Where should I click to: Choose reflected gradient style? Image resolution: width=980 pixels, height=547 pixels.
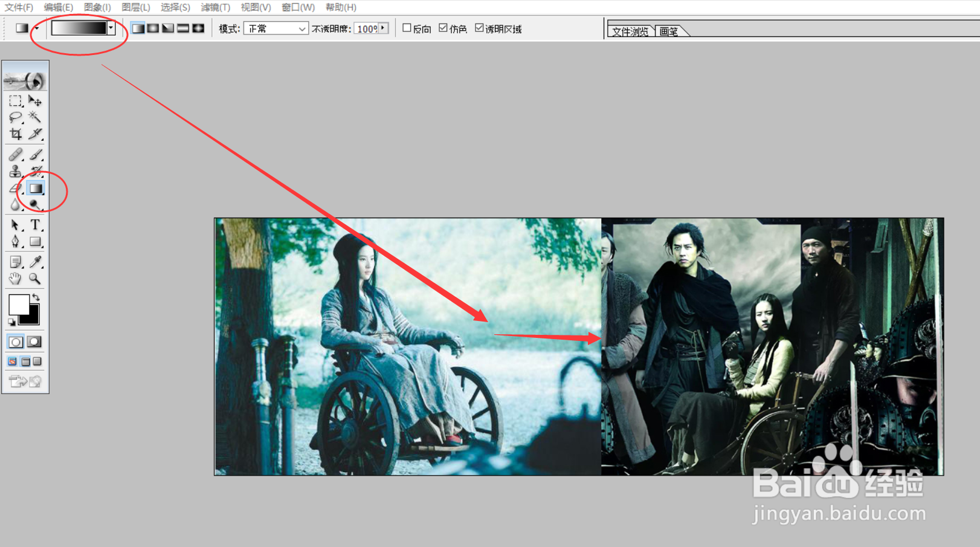[x=183, y=28]
